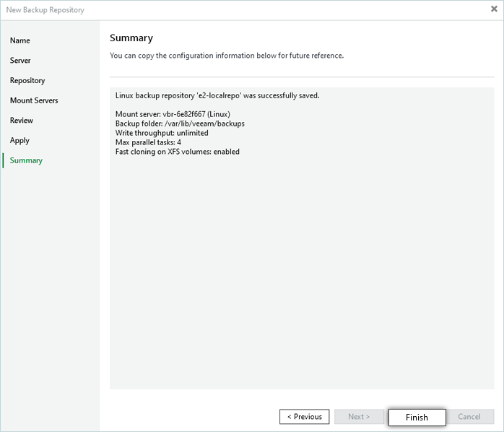
Task: Click the Mount server vbr-6e82f667 line
Action: (x=172, y=114)
